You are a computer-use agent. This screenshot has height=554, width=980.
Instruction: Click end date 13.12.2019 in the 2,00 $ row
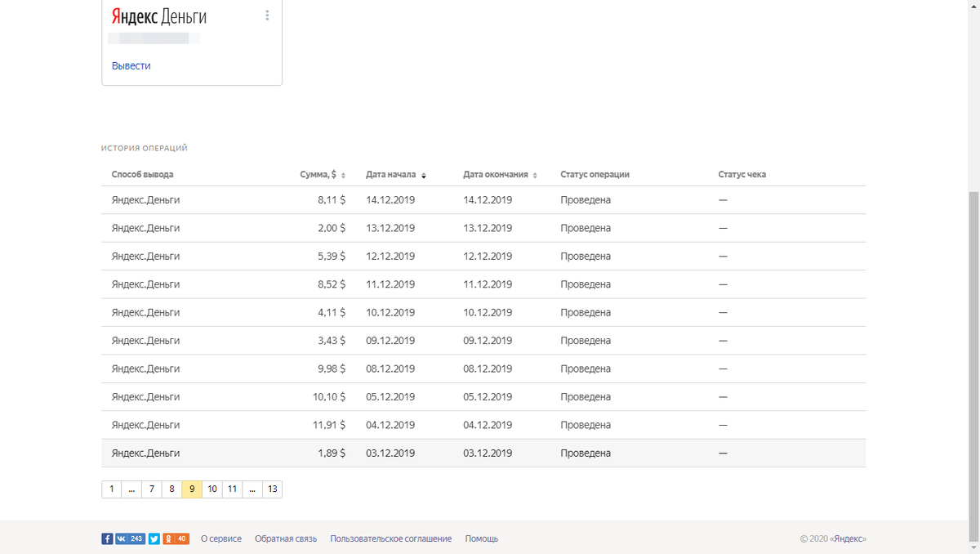[488, 228]
